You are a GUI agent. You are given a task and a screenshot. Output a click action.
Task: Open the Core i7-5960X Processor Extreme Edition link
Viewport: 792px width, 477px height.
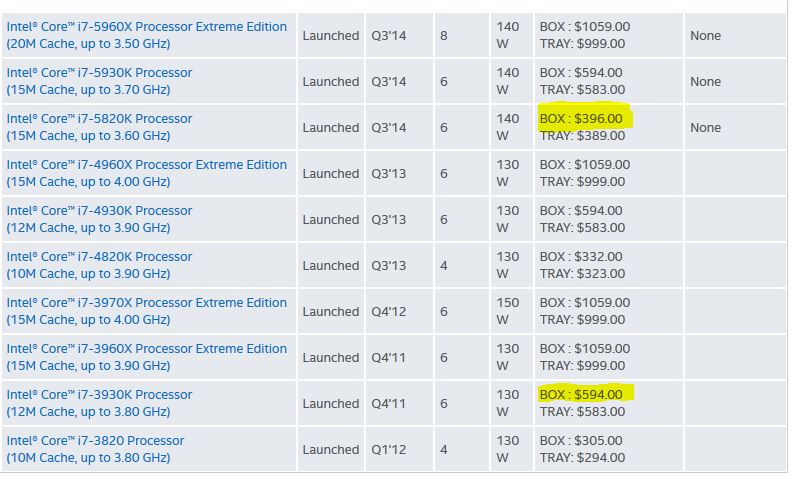tap(146, 27)
